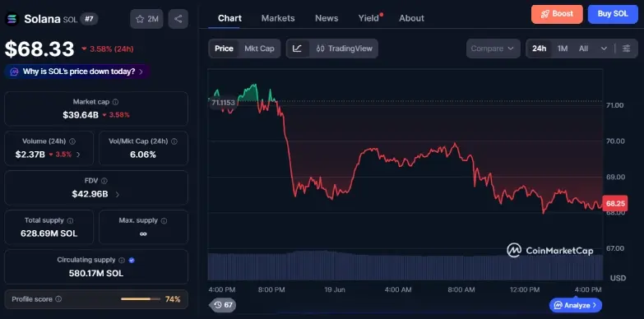Click the $42.96B FDV value
Image resolution: width=644 pixels, height=319 pixels.
90,194
